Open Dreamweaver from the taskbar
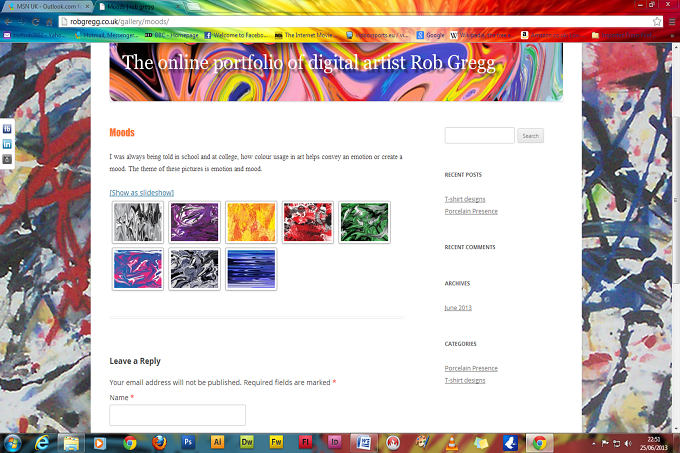The image size is (680, 453). tap(246, 442)
